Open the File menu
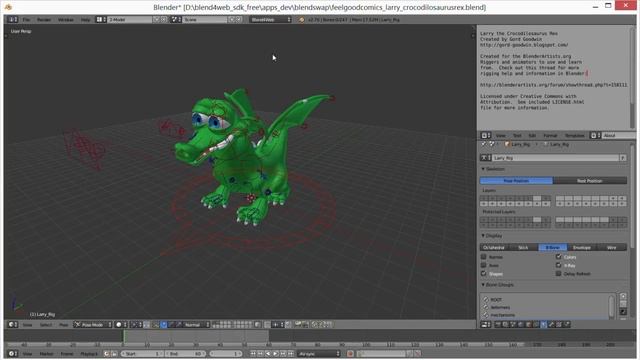This screenshot has height=360, width=640. (x=26, y=19)
